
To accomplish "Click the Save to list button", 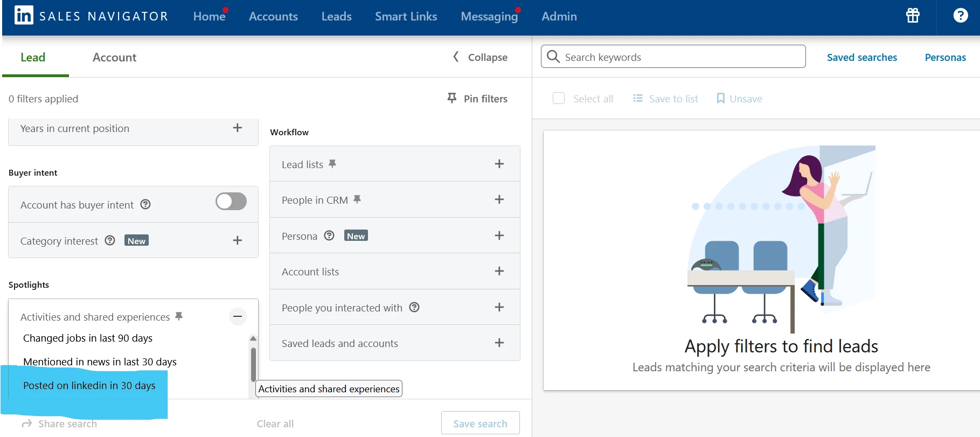I will click(665, 98).
